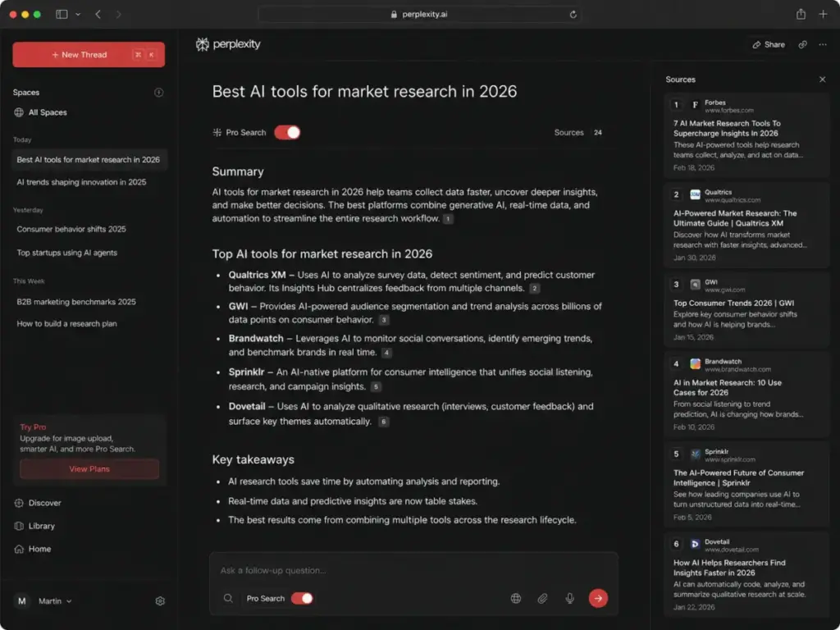Click the Dovetail source favicon

tap(695, 545)
